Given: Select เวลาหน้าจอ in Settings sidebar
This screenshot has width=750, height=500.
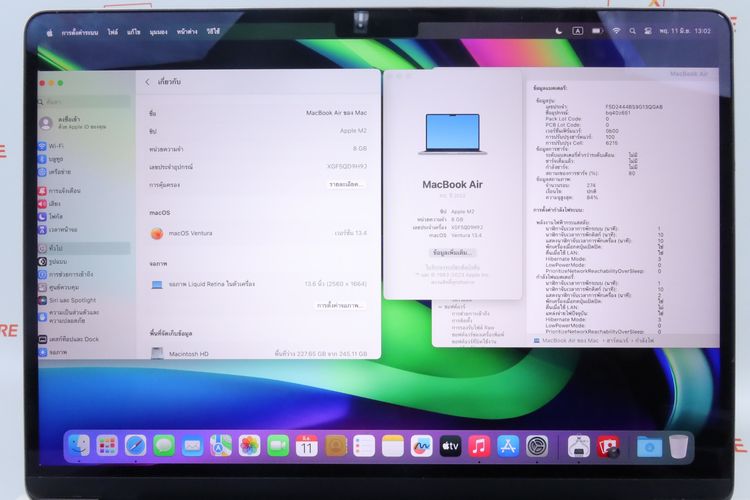Looking at the screenshot, I should (58, 229).
